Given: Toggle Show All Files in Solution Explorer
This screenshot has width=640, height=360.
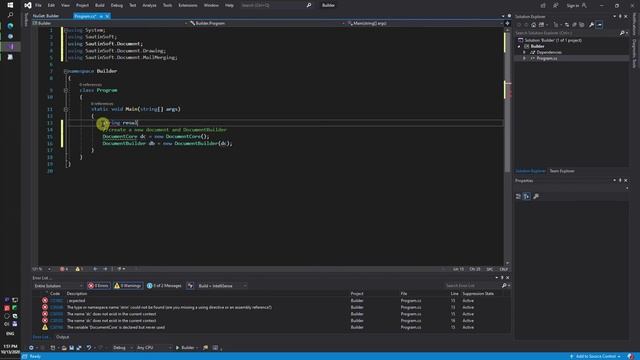Looking at the screenshot, I should (x=582, y=25).
